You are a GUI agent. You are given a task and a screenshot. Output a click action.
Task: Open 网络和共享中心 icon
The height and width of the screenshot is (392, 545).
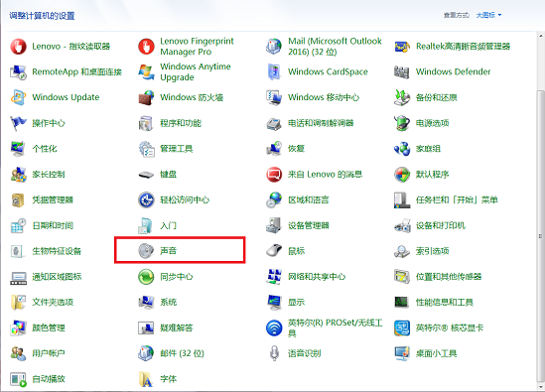click(x=274, y=276)
